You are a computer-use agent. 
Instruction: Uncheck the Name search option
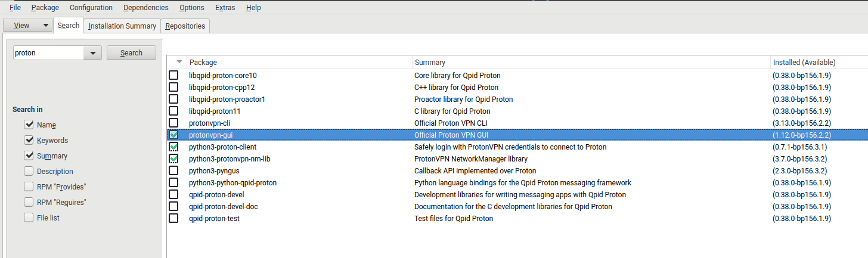[29, 125]
